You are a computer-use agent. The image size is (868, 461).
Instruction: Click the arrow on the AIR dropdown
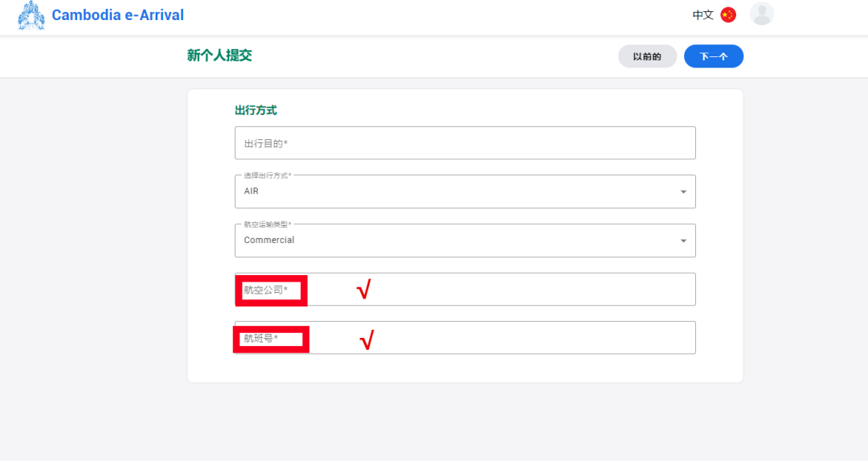click(683, 192)
